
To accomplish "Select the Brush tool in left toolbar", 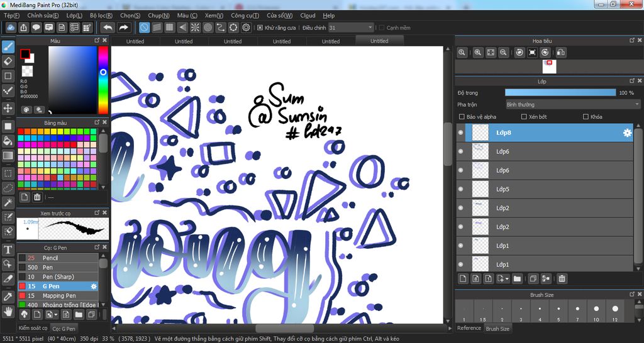I will 8,47.
